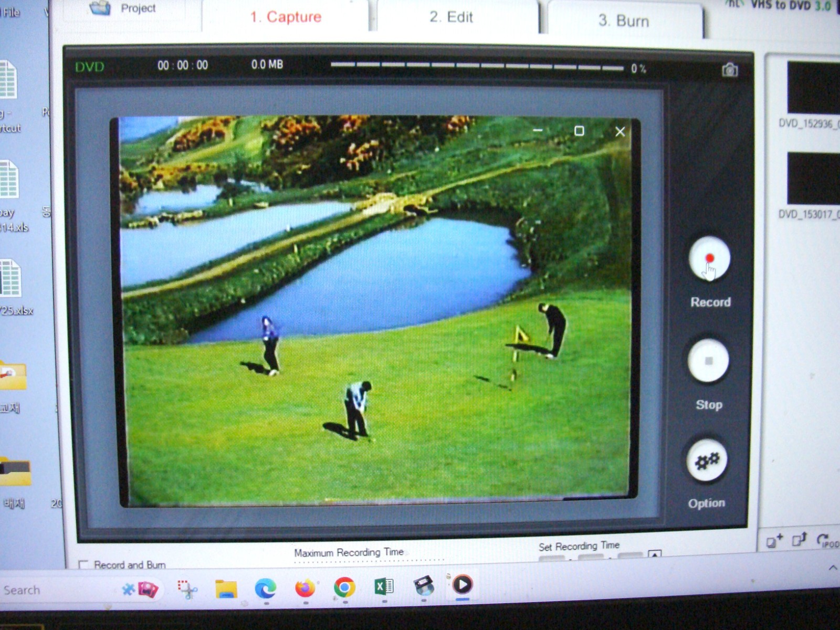Click the export clip icon with arrow

tap(800, 539)
